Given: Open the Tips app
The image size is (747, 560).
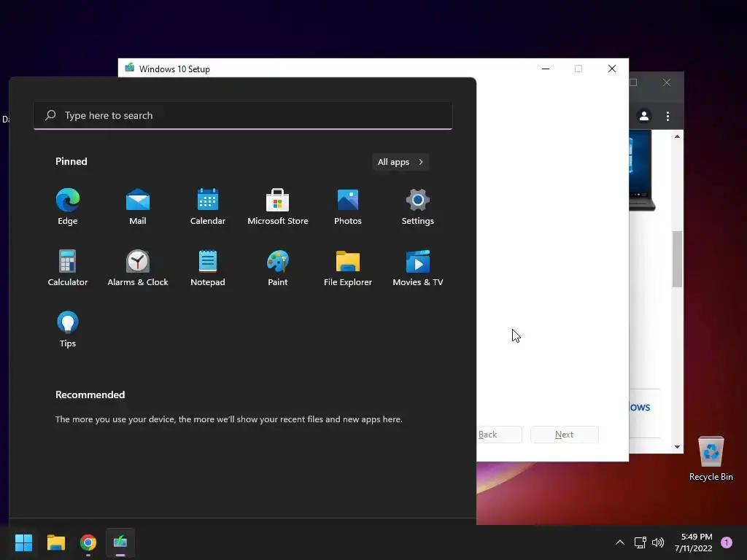Looking at the screenshot, I should coord(68,330).
